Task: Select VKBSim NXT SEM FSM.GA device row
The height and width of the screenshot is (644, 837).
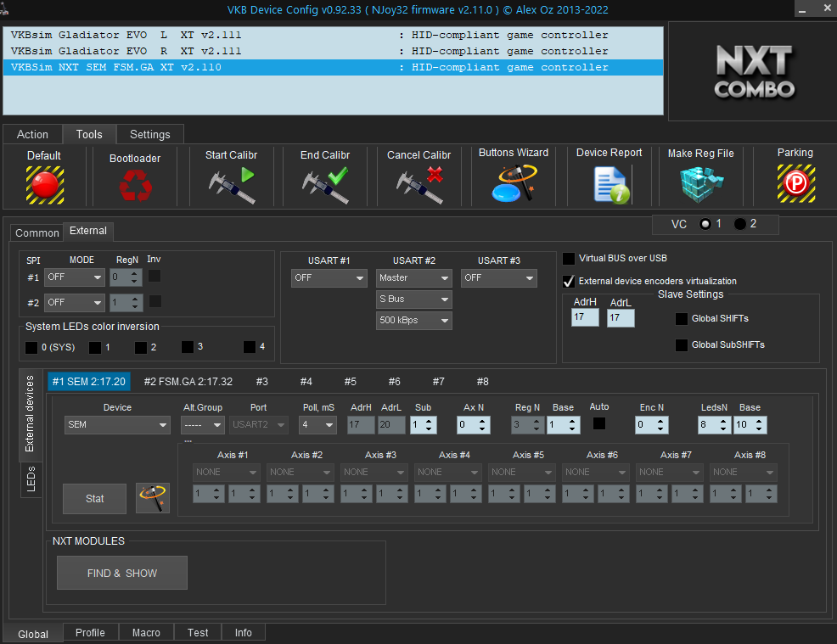Action: point(333,67)
